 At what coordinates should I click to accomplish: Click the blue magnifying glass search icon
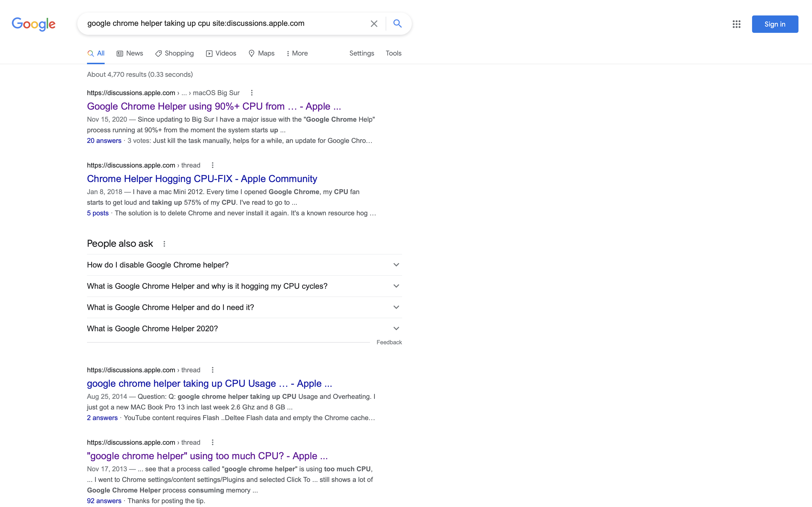pos(397,24)
